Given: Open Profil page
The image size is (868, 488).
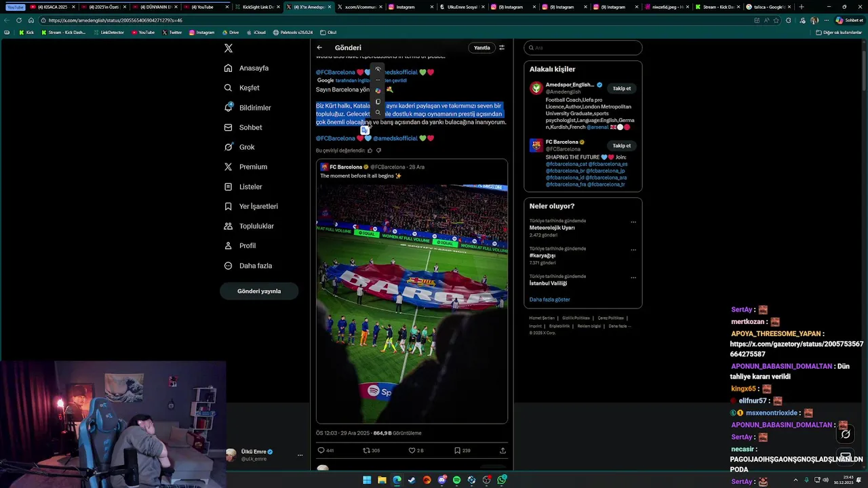Looking at the screenshot, I should coord(240,245).
